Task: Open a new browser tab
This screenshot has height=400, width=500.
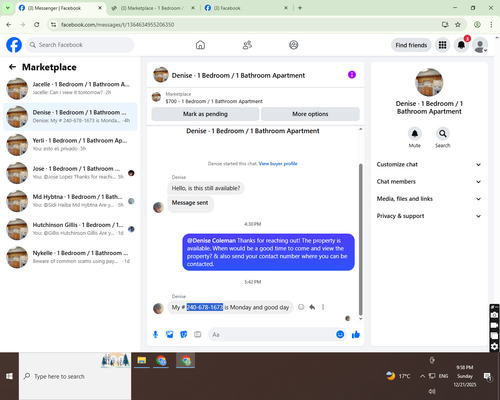Action: [300, 8]
